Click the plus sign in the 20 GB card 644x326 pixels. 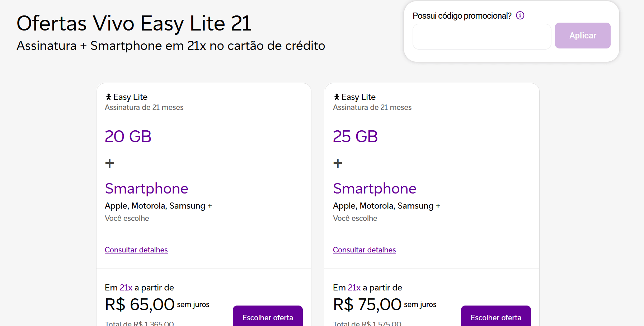coord(109,163)
